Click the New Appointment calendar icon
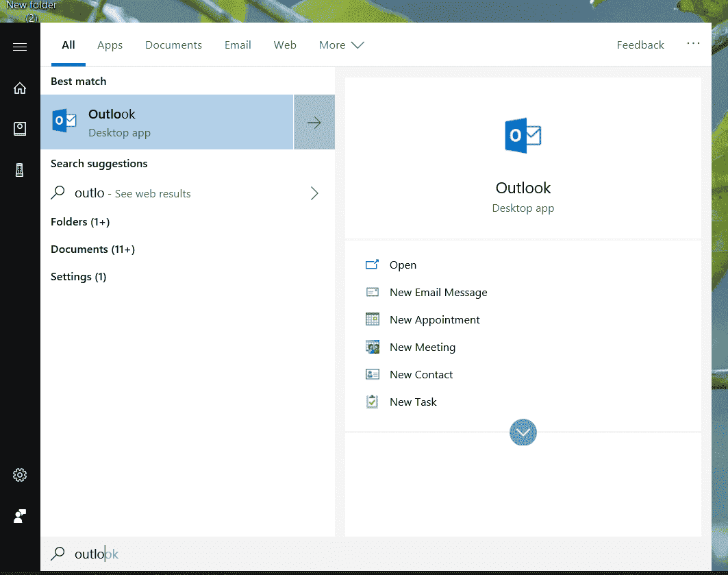 click(372, 319)
